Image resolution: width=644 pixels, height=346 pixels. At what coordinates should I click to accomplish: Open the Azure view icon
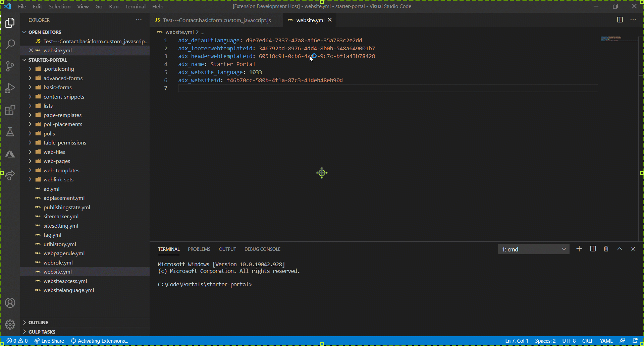10,154
